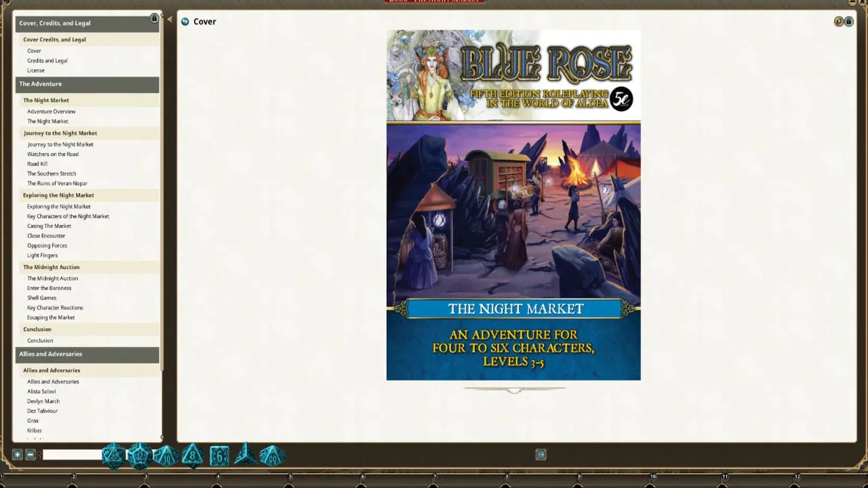This screenshot has width=868, height=488.
Task: Click the minus modifier button
Action: [x=31, y=455]
